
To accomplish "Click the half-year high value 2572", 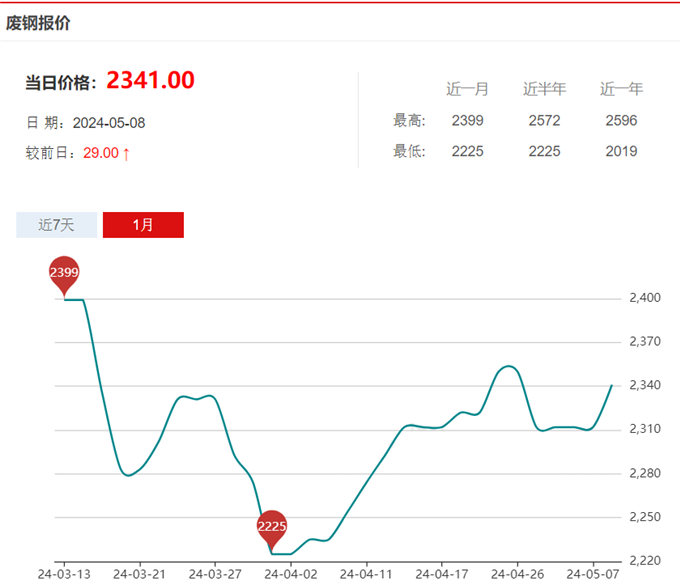I will (544, 121).
